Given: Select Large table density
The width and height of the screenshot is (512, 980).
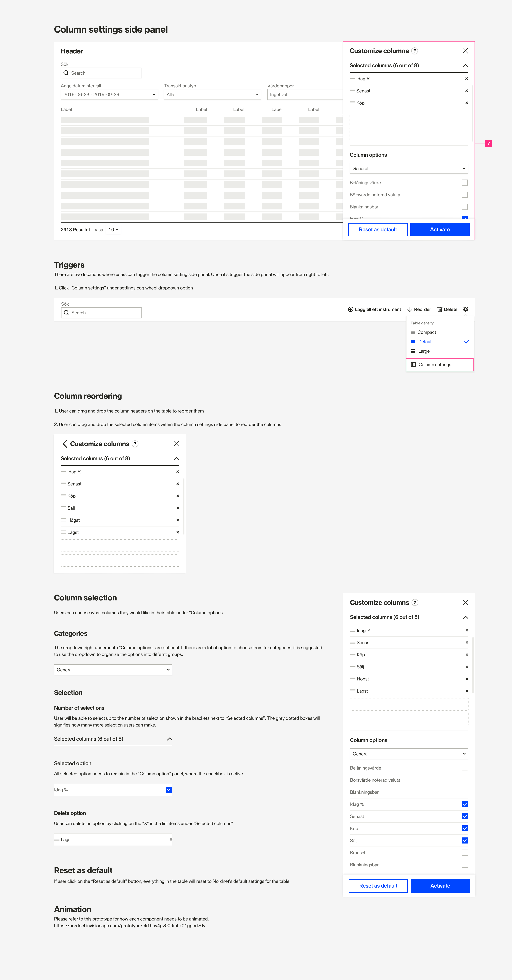Looking at the screenshot, I should (440, 351).
